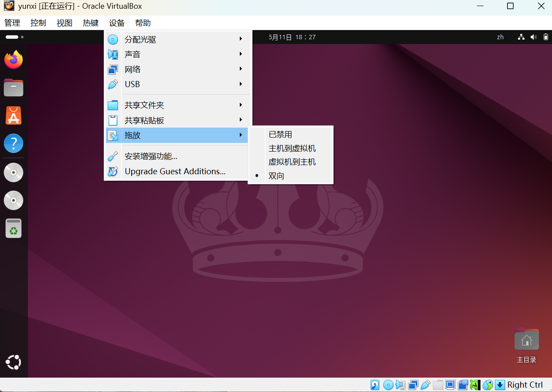Open Files manager in the Ubuntu dock
The height and width of the screenshot is (392, 552).
point(14,88)
